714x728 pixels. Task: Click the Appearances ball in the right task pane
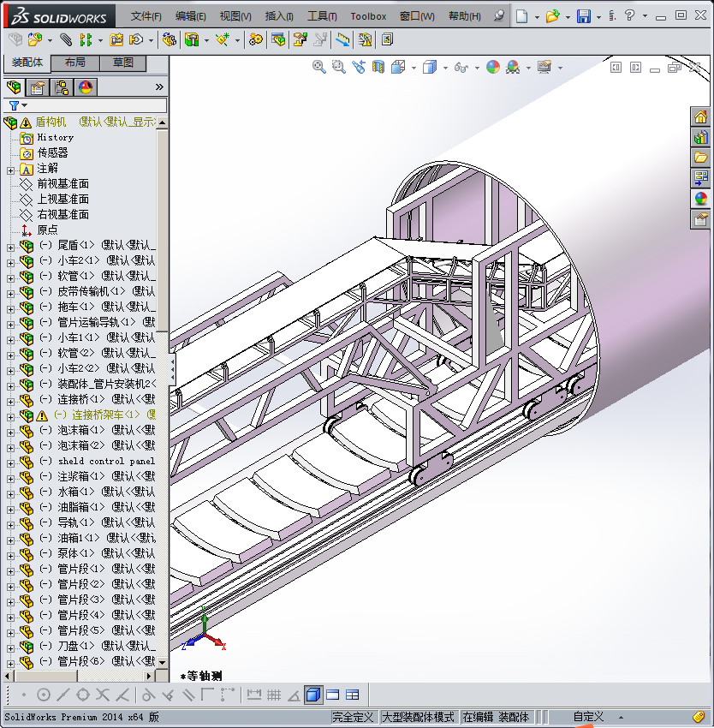[x=701, y=199]
